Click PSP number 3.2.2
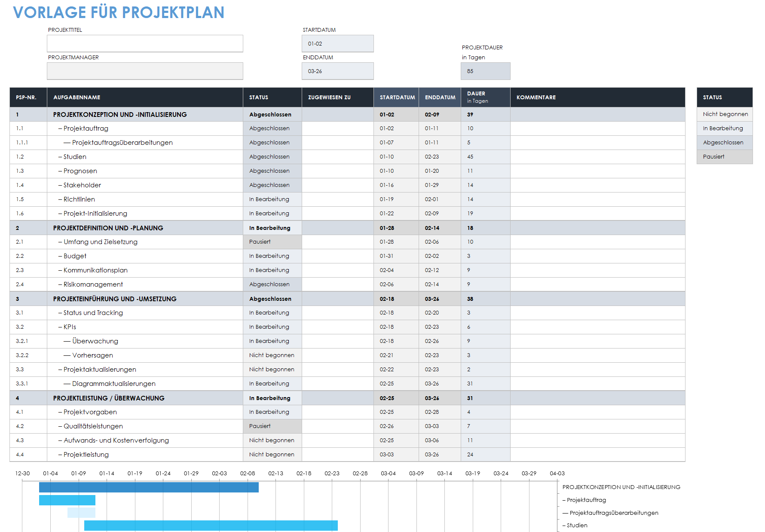 (x=28, y=355)
